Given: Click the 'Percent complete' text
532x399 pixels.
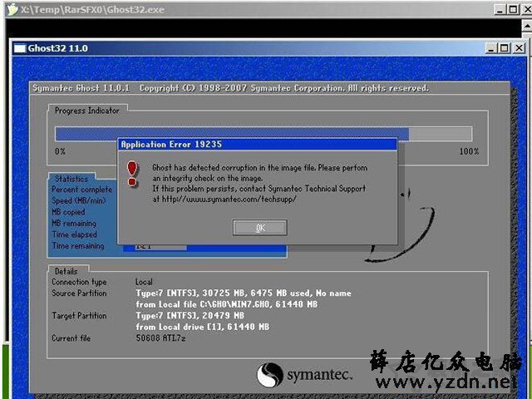Looking at the screenshot, I should [81, 190].
